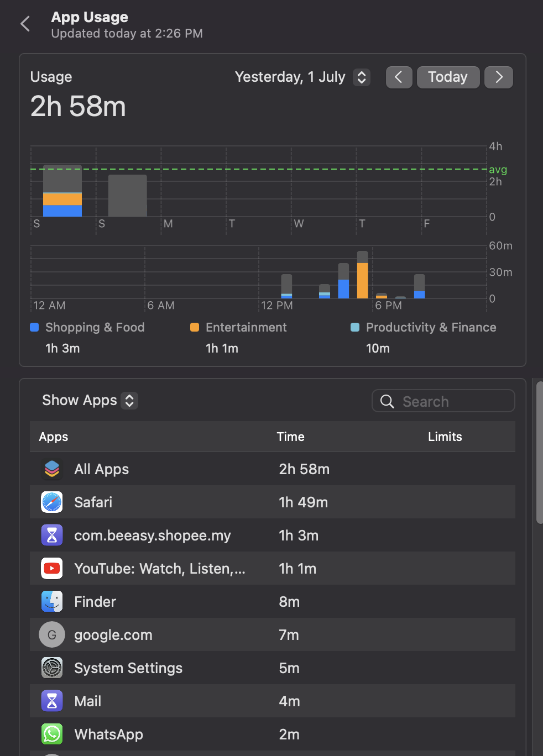Click the Limits column header
This screenshot has width=543, height=756.
pos(445,437)
